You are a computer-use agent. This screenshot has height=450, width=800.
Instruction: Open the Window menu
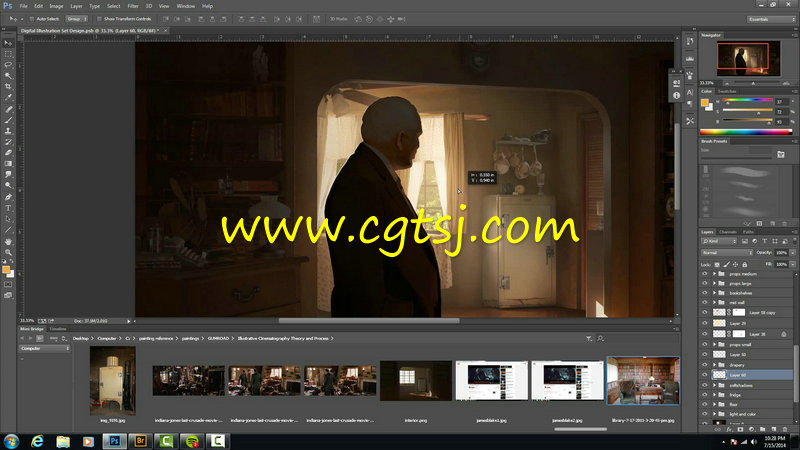pyautogui.click(x=186, y=6)
